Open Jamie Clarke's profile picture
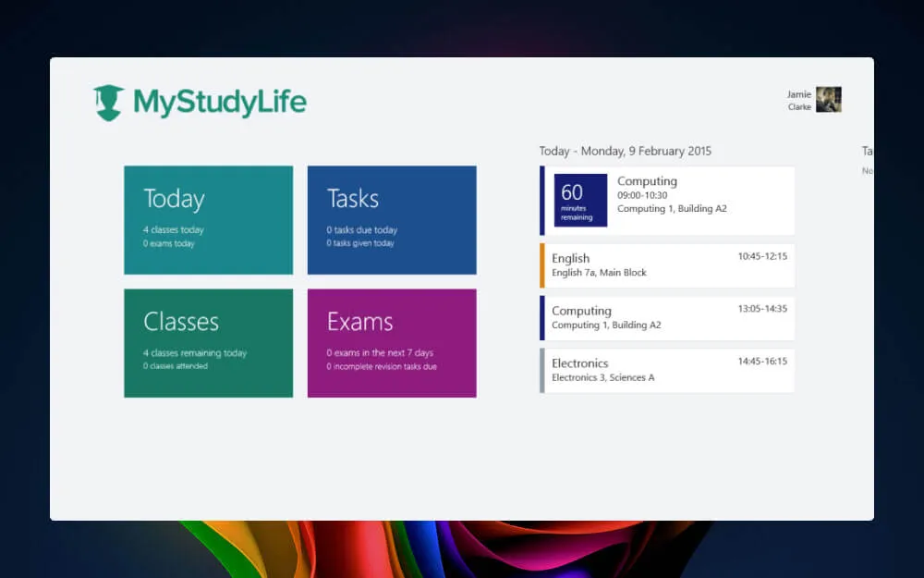The width and height of the screenshot is (924, 578). (x=829, y=100)
